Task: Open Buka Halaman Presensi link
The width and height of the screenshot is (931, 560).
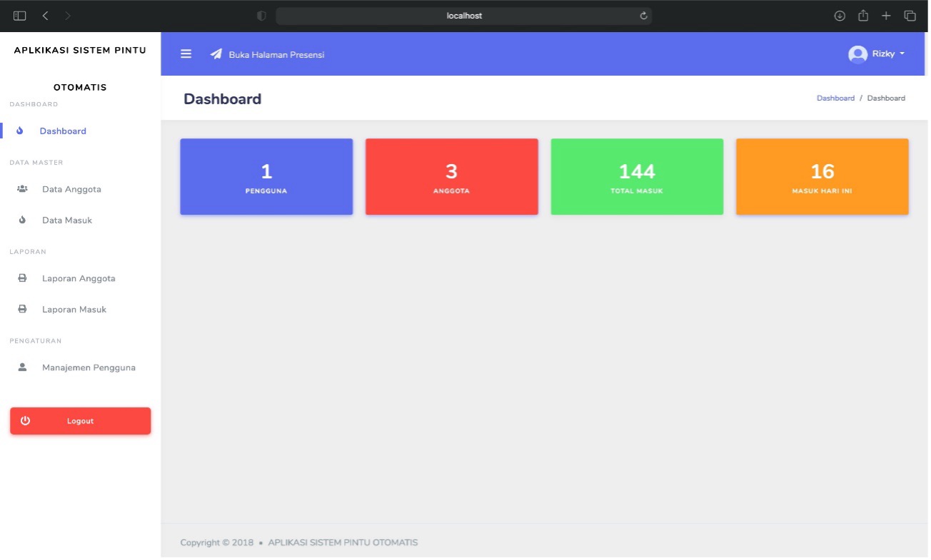Action: (276, 55)
